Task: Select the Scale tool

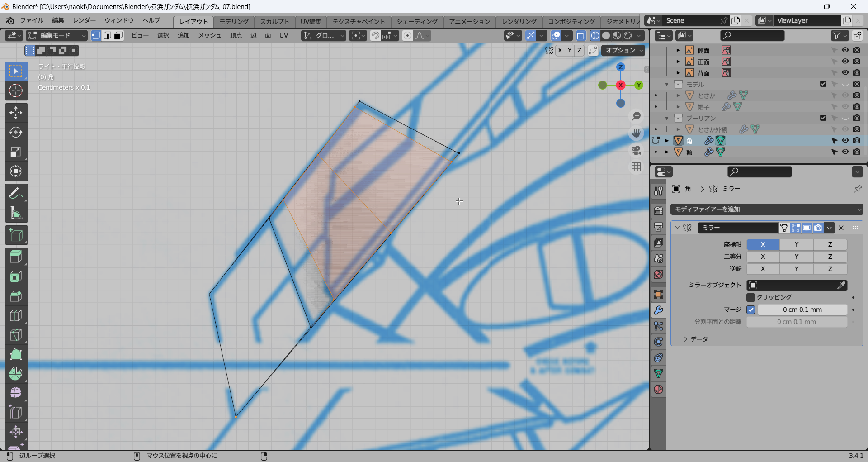Action: tap(16, 152)
